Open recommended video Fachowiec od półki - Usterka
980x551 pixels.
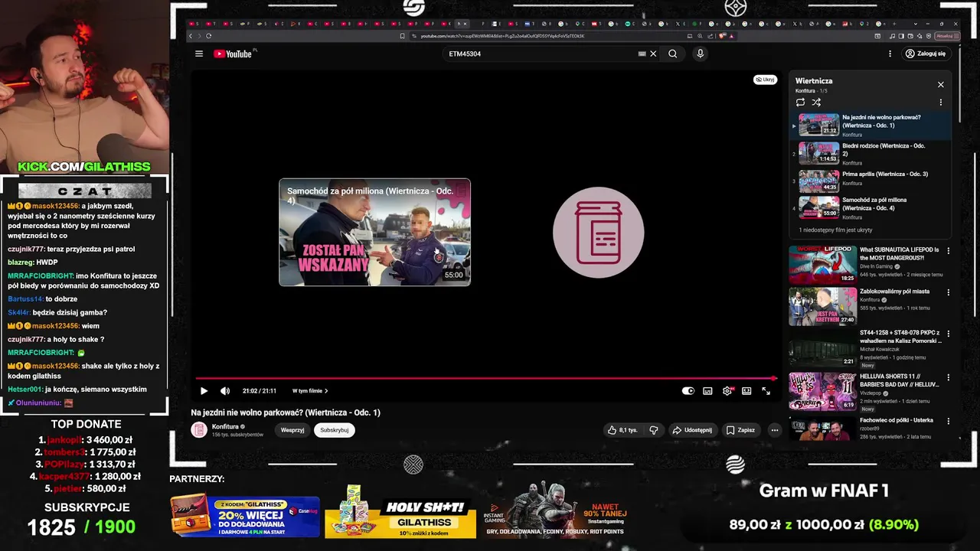(865, 429)
